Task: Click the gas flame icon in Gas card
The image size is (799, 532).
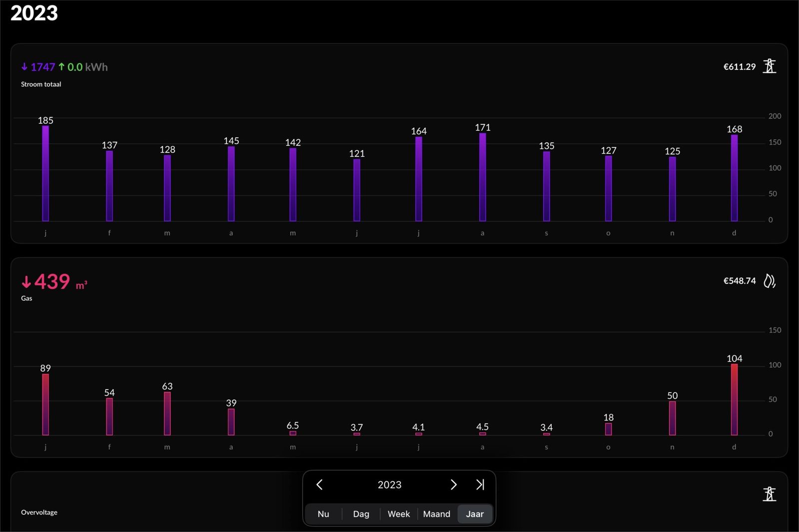Action: (769, 281)
